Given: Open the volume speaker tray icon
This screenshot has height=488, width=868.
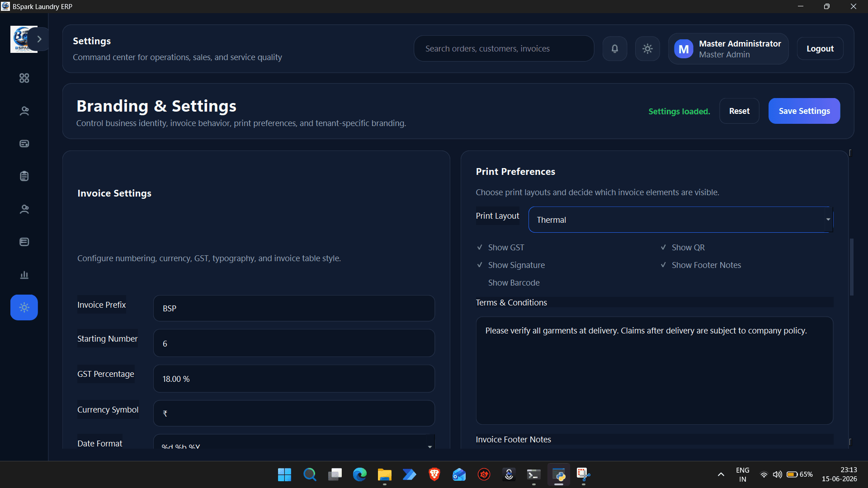Looking at the screenshot, I should (x=778, y=474).
